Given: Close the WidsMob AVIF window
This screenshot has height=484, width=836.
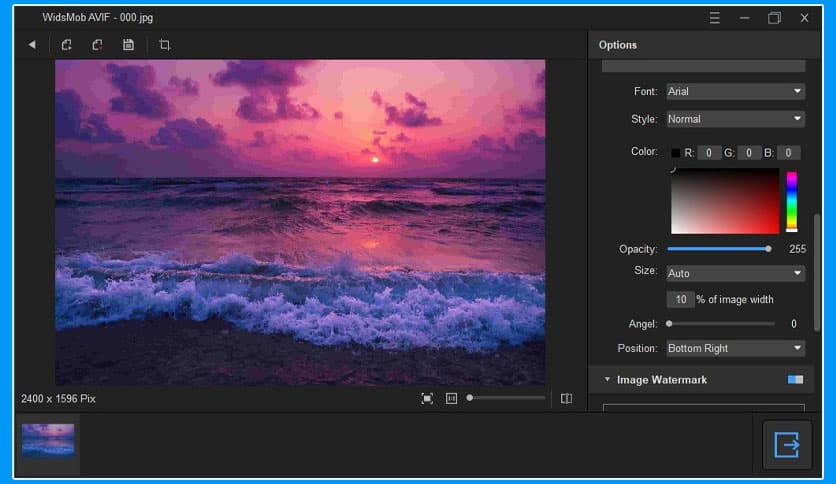Looking at the screenshot, I should pyautogui.click(x=805, y=18).
